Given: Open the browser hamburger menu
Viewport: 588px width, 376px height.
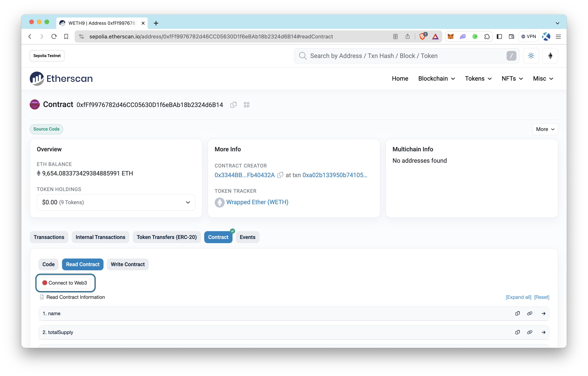Looking at the screenshot, I should pyautogui.click(x=558, y=36).
